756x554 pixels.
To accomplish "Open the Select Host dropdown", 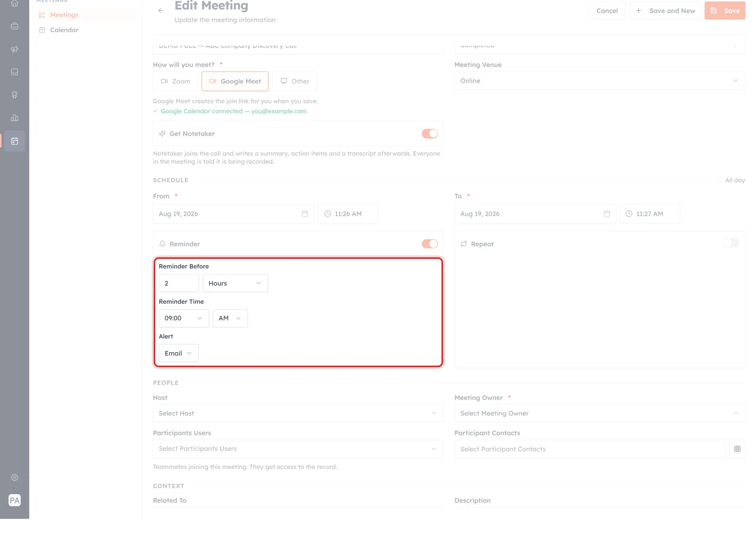I will [298, 413].
